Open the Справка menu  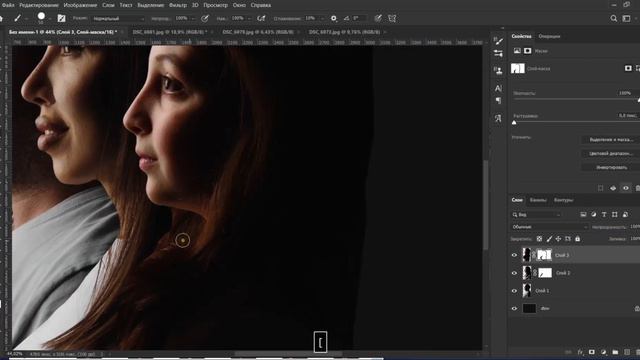pyautogui.click(x=261, y=5)
